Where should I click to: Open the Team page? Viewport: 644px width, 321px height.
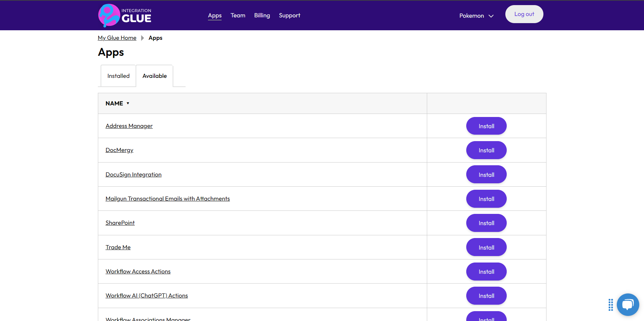pos(238,15)
